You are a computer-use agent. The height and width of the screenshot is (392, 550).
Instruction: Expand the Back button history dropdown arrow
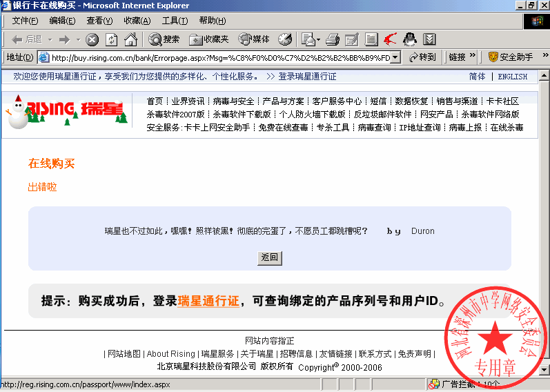tap(50, 39)
